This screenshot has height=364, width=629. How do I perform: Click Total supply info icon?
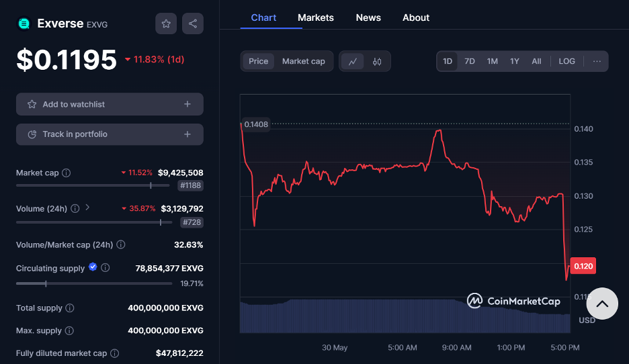[70, 308]
